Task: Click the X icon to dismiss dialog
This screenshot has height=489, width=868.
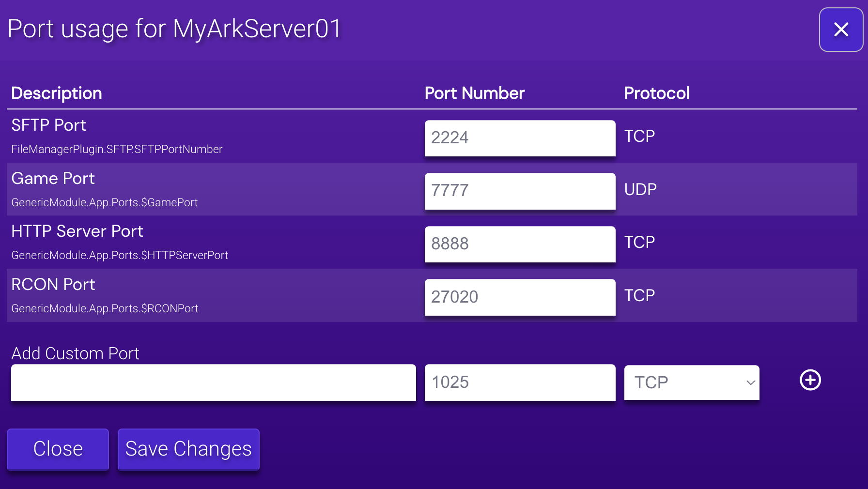Action: coord(841,30)
